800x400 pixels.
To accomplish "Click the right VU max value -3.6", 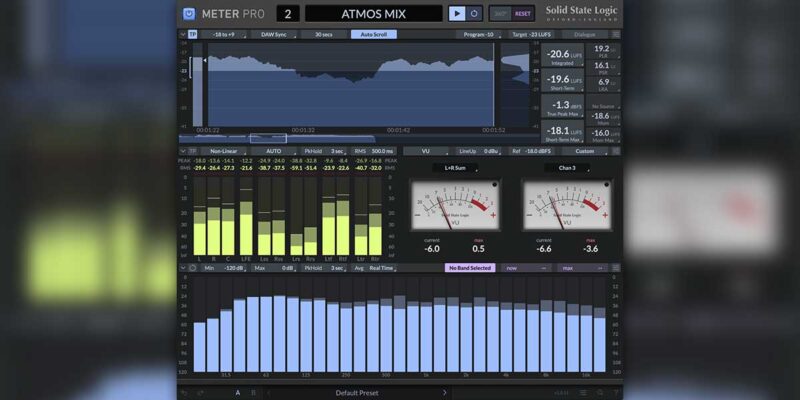I will (590, 249).
